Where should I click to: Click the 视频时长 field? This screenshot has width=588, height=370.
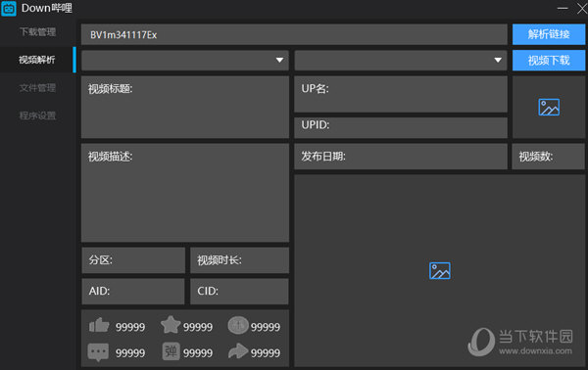coord(240,260)
